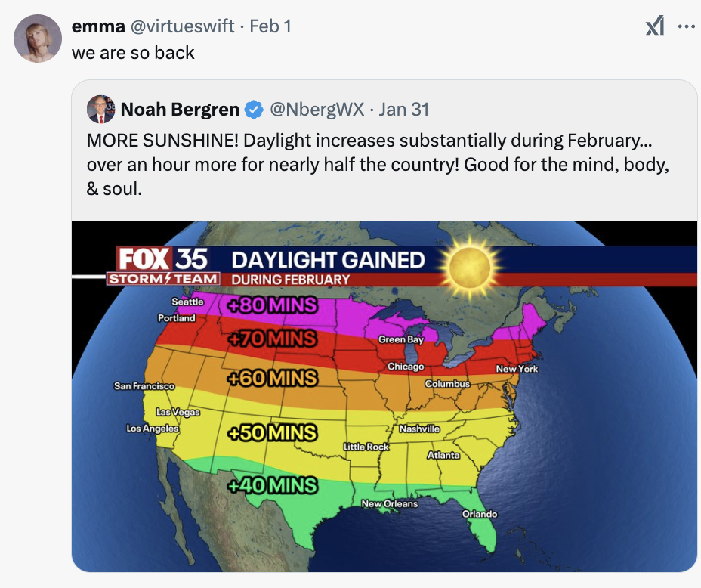
Task: Click the Feb 1 timestamp
Action: 270,26
